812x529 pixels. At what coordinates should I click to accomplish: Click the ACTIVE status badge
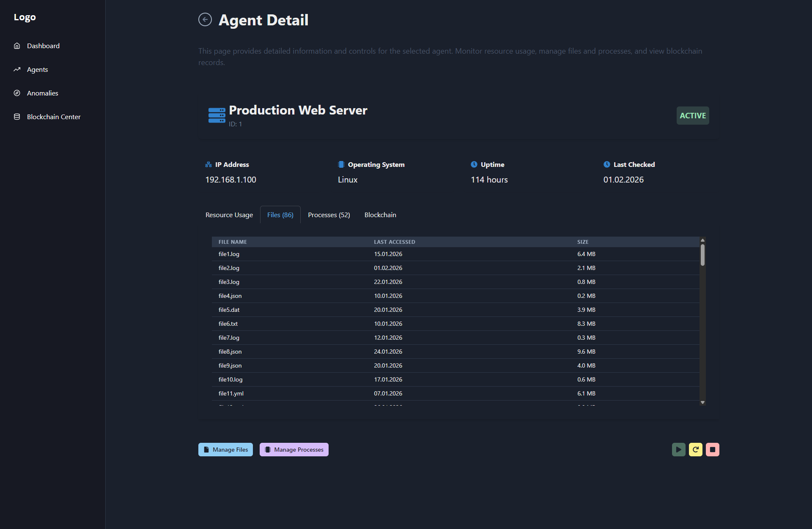click(692, 115)
